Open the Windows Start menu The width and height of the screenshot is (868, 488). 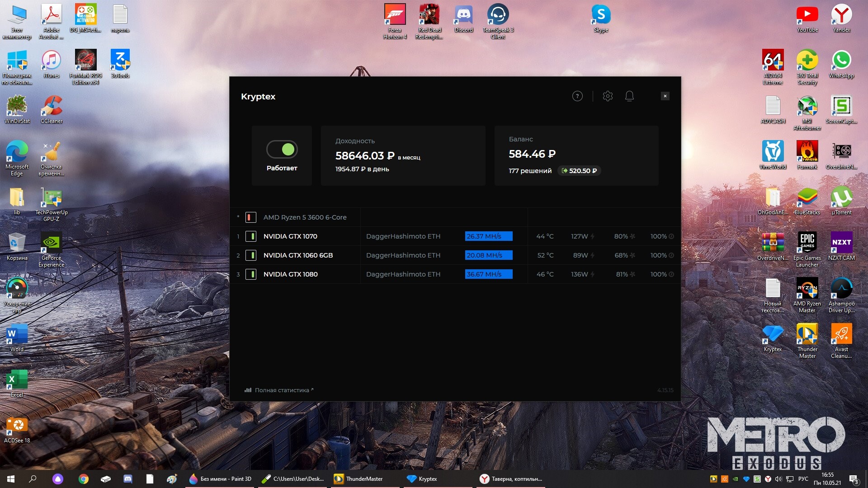pyautogui.click(x=11, y=479)
